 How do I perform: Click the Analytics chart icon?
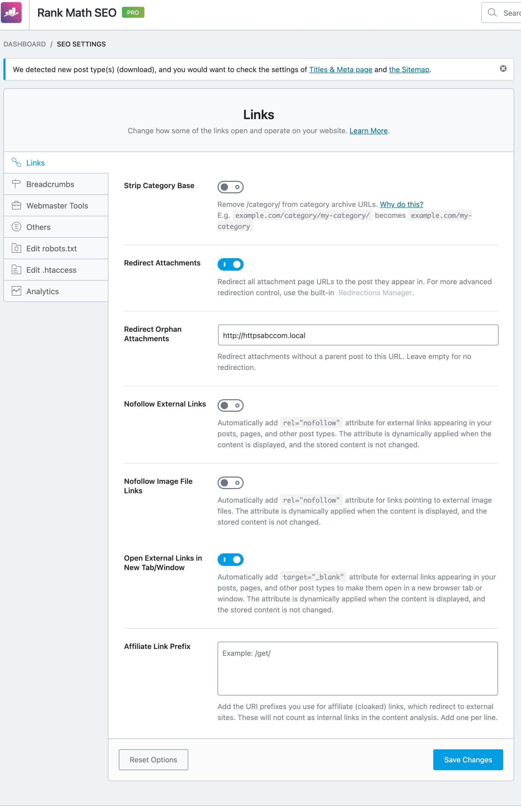coord(16,291)
